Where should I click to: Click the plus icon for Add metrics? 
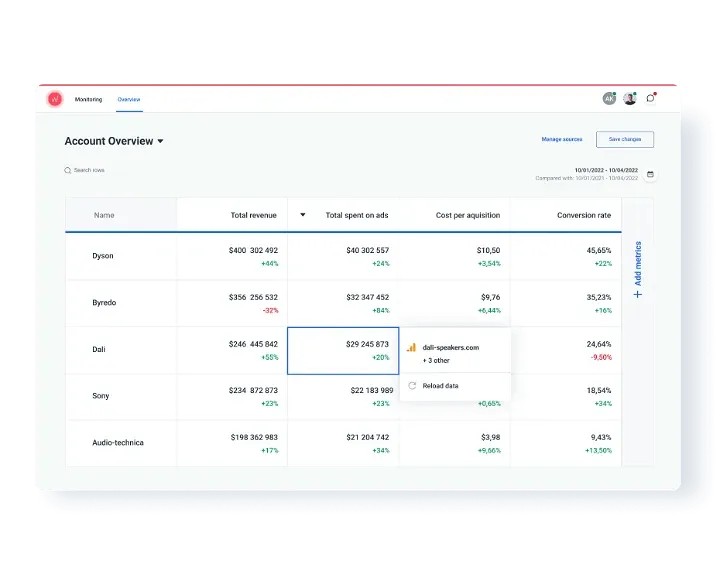(638, 294)
